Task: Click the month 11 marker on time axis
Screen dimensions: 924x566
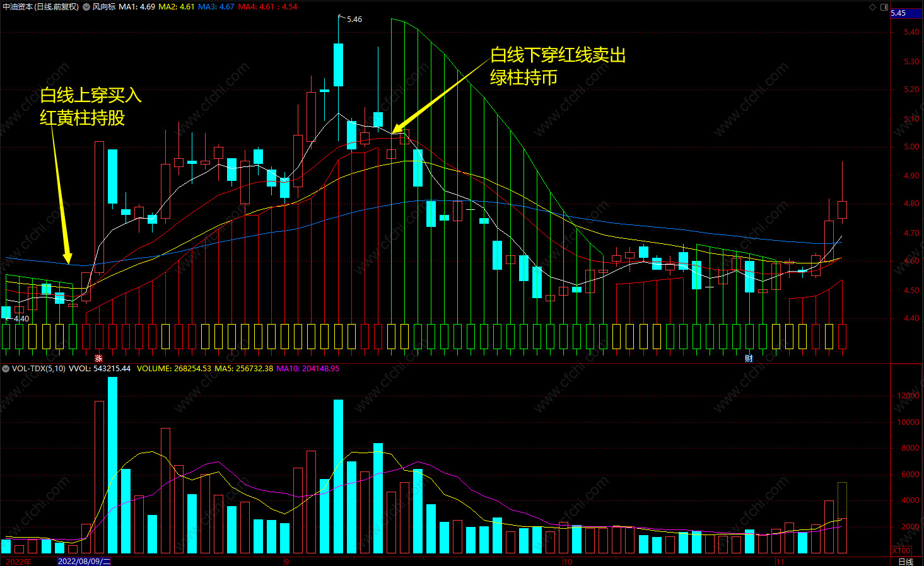Action: (780, 562)
